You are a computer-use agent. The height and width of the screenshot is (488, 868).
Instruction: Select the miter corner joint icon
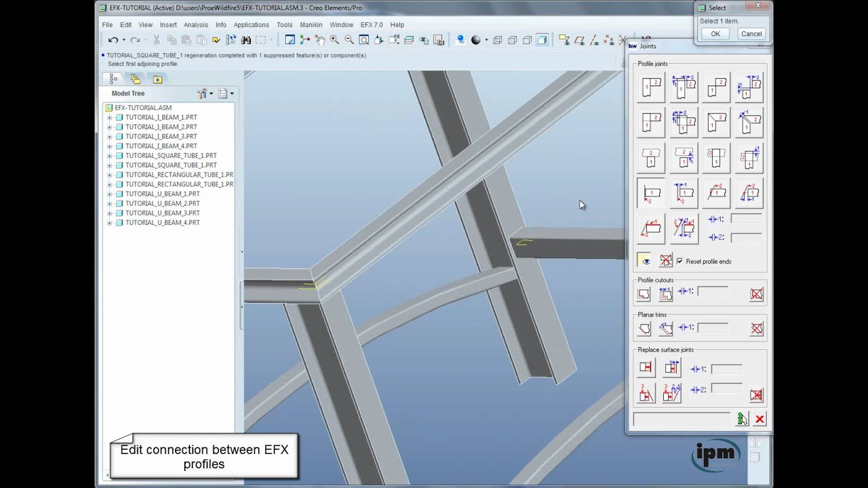click(716, 123)
